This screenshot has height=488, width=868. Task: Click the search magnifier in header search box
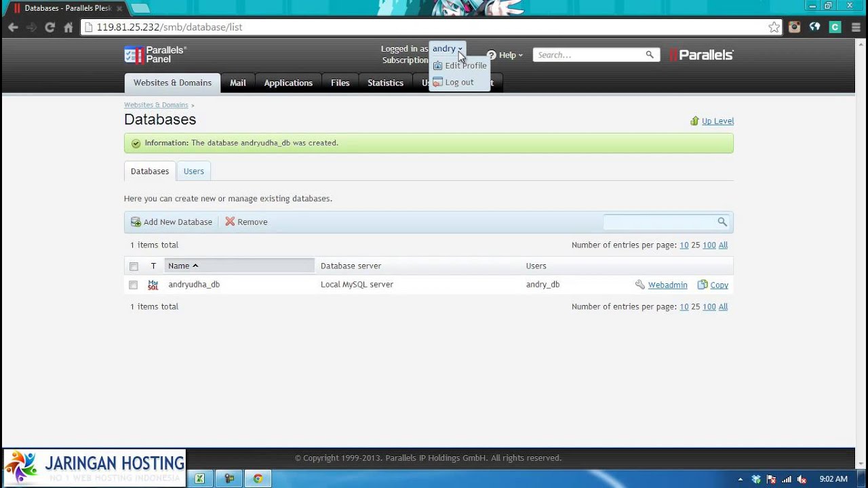point(650,55)
